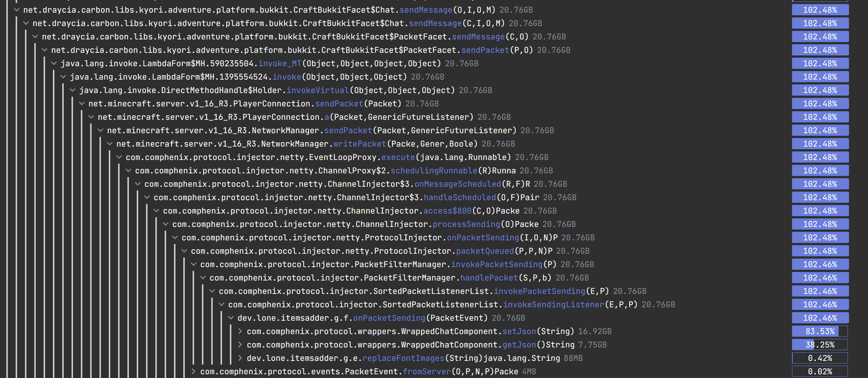Click the 38.25% percentage bar for getJson
The height and width of the screenshot is (378, 868).
(820, 345)
